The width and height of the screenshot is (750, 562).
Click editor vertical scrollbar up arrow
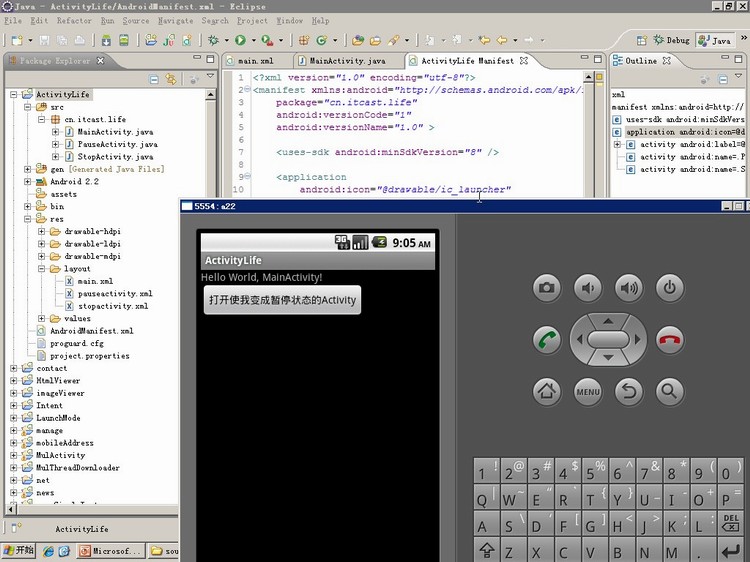point(588,77)
